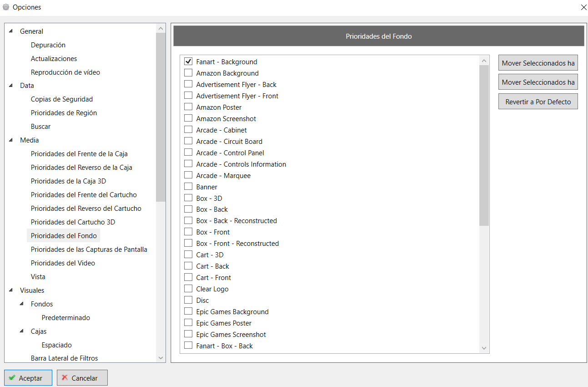Uncheck the Fanart - Background checkbox
The image size is (588, 387).
pyautogui.click(x=188, y=61)
